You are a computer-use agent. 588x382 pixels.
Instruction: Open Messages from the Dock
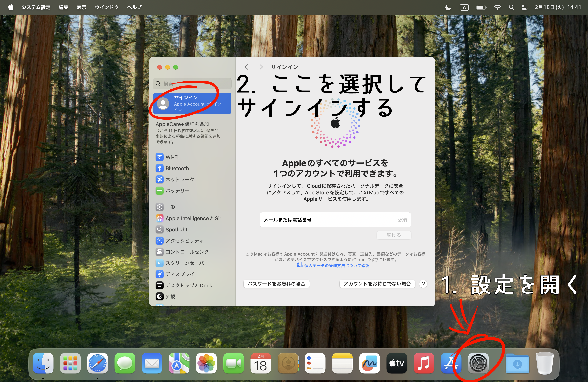[125, 363]
